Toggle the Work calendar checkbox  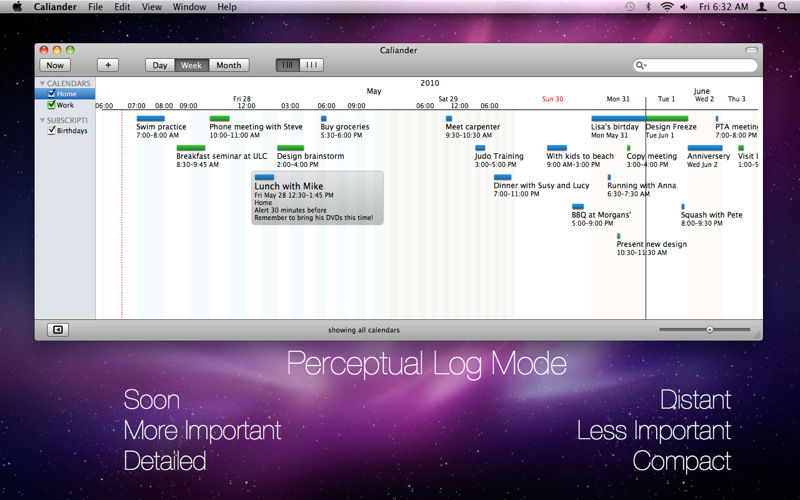pos(51,105)
